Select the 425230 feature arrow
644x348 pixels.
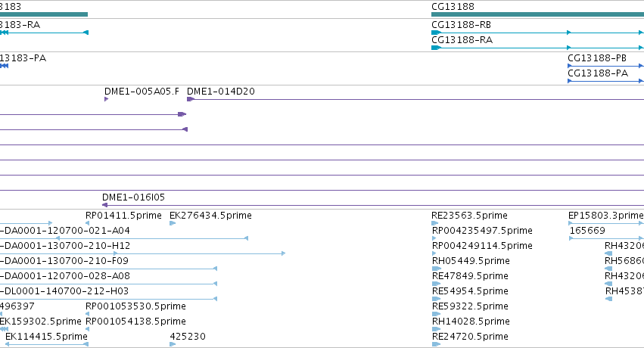coord(173,344)
